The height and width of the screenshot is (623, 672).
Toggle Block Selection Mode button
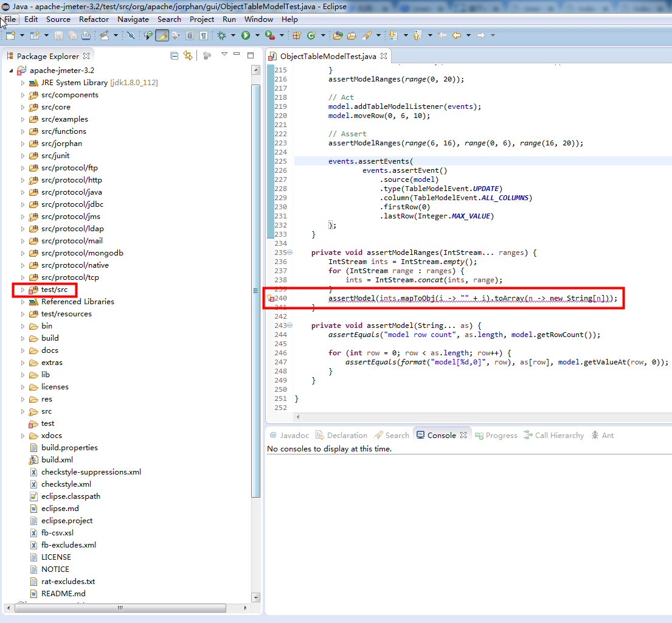[190, 35]
